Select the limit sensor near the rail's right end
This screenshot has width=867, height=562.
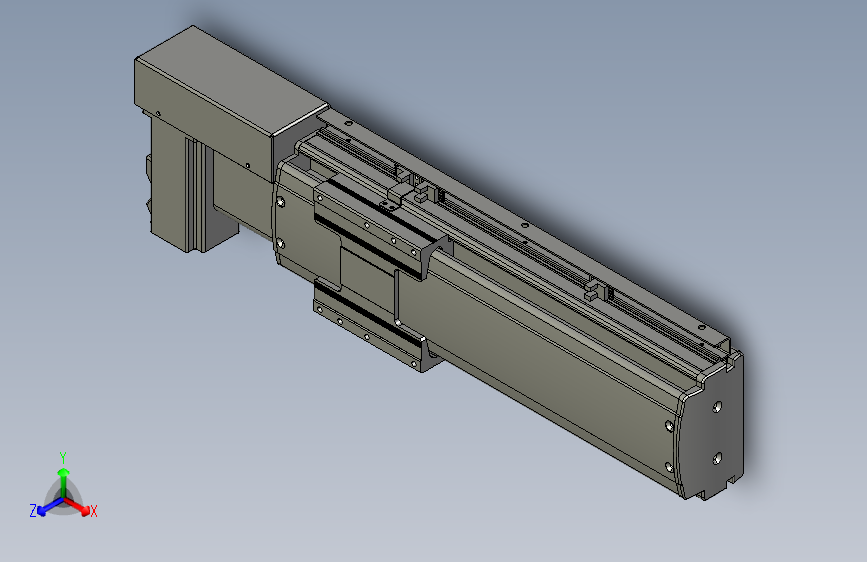tap(598, 290)
